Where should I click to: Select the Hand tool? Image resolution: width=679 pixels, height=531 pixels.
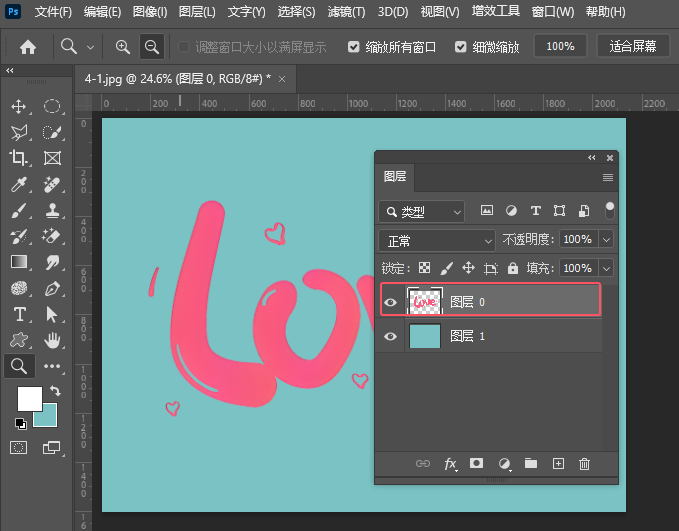[52, 340]
